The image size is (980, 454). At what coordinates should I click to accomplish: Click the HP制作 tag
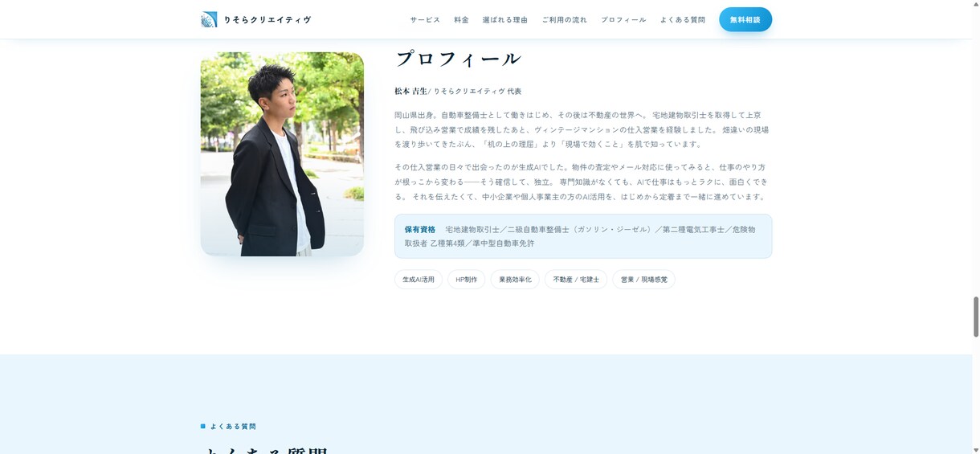click(466, 280)
